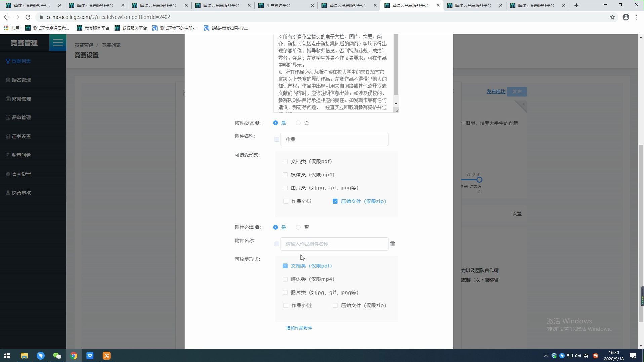The image size is (644, 362).
Task: Uncheck 文档类 (仅限pdf) in second attachment
Action: click(x=285, y=266)
